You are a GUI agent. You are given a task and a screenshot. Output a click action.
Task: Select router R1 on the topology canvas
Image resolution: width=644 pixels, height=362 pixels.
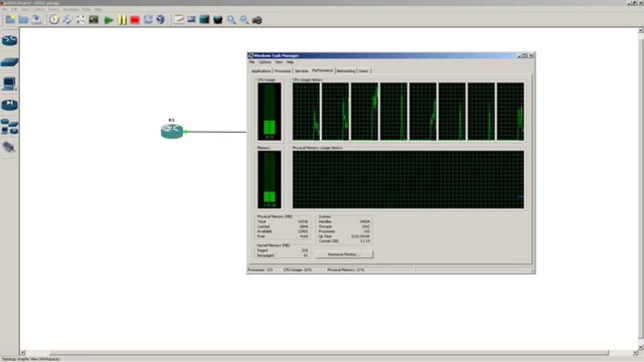tap(172, 132)
